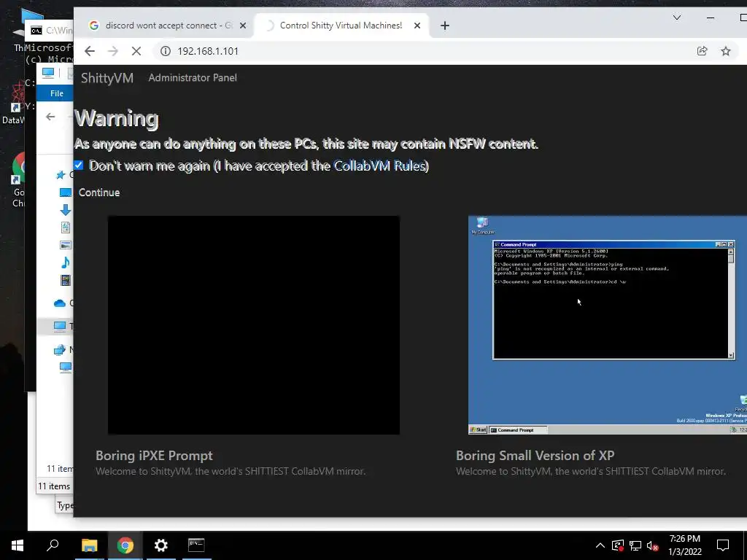747x560 pixels.
Task: Stop loading page with the X button
Action: 136,51
